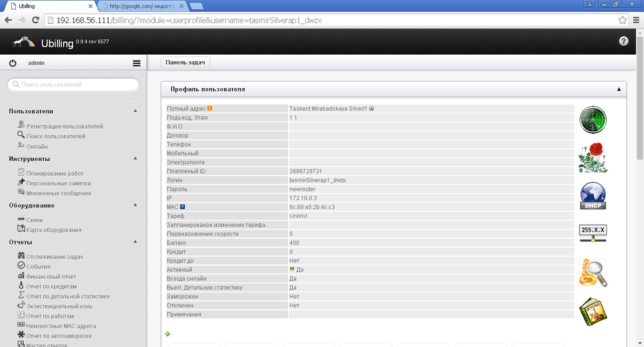Open the DHCP globe icon
The width and height of the screenshot is (644, 347).
[592, 196]
